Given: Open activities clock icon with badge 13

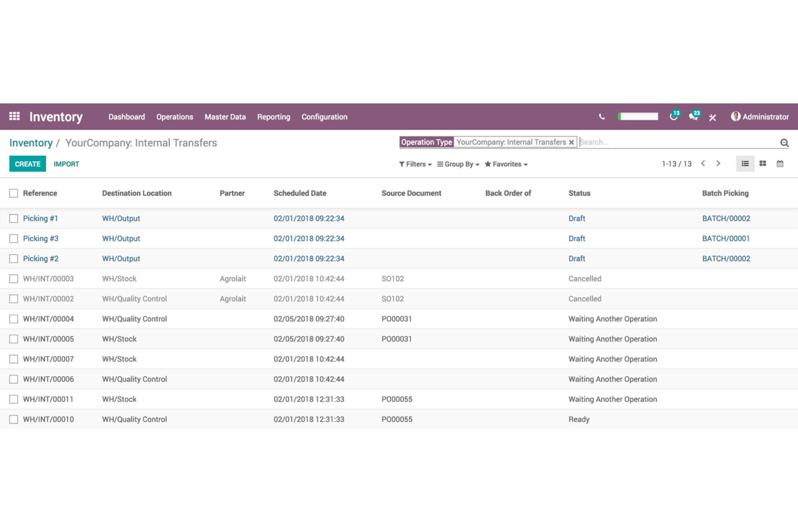Looking at the screenshot, I should pyautogui.click(x=674, y=116).
